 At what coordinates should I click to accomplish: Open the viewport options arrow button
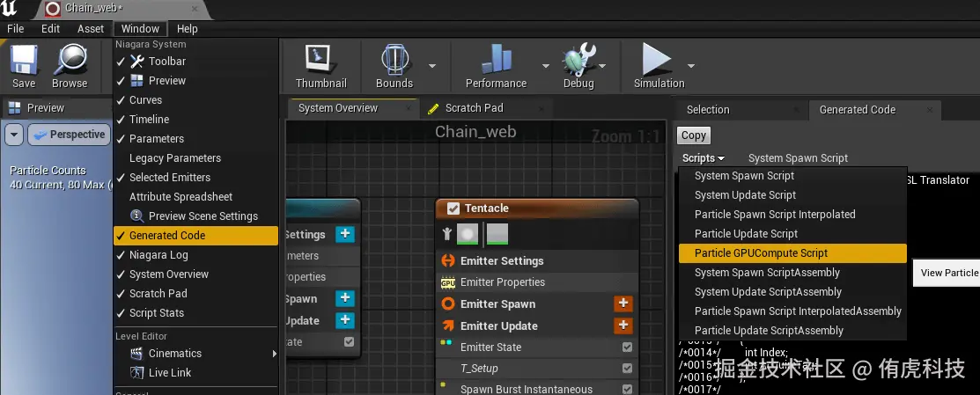click(15, 135)
